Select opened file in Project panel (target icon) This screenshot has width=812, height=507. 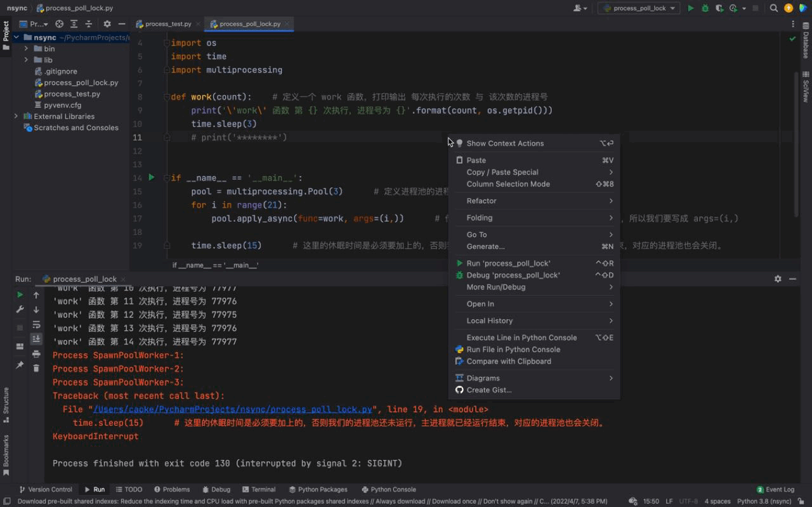click(59, 24)
